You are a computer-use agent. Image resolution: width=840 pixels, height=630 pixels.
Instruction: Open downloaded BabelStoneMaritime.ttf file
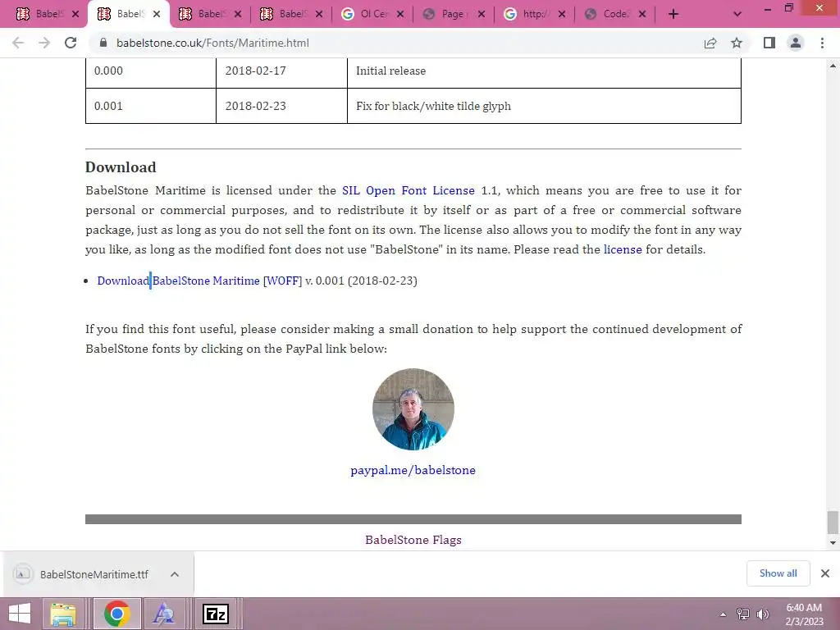(x=94, y=574)
